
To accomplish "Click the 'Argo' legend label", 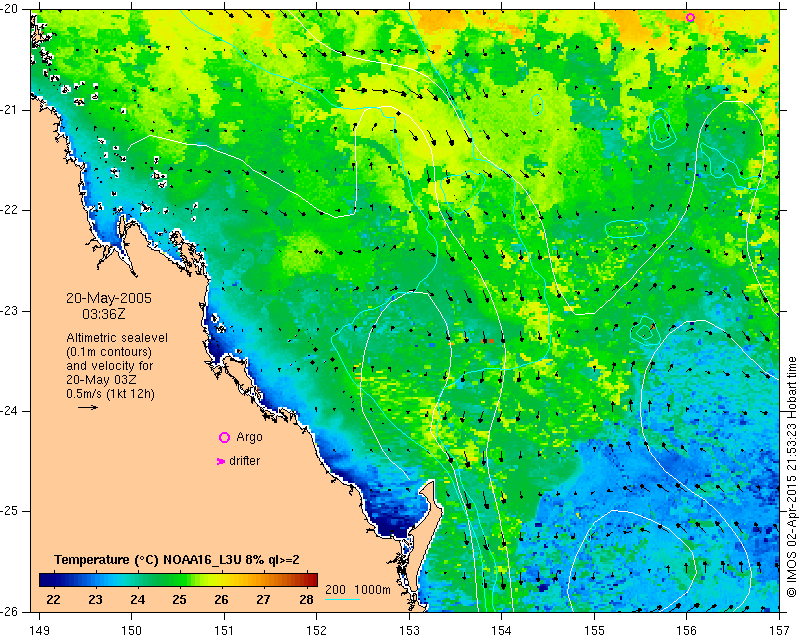I will click(x=249, y=437).
